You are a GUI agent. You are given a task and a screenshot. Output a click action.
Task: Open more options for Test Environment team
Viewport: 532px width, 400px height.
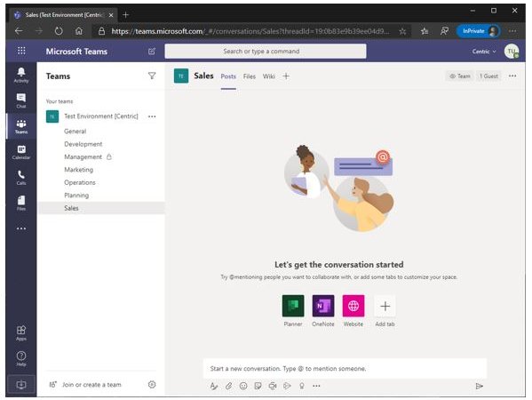coord(152,116)
